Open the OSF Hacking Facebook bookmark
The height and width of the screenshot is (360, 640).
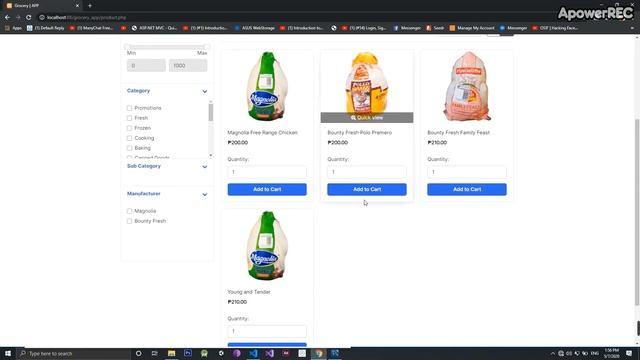coord(555,28)
